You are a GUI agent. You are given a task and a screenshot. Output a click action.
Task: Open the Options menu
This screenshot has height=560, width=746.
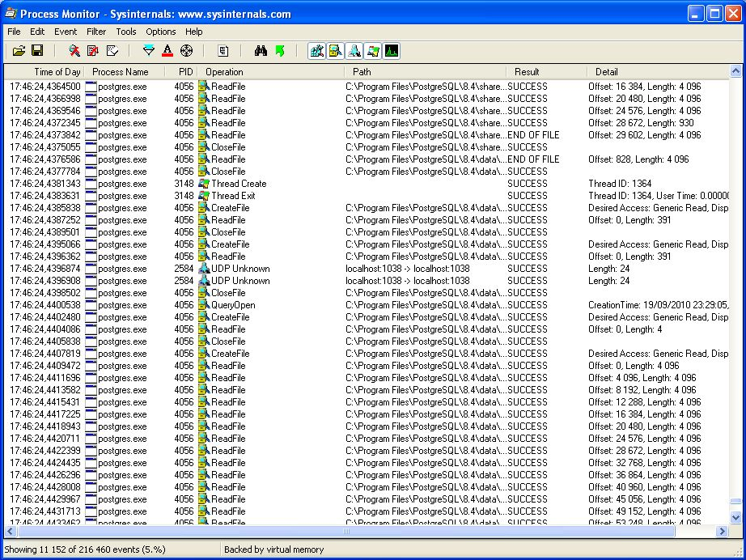pos(161,32)
